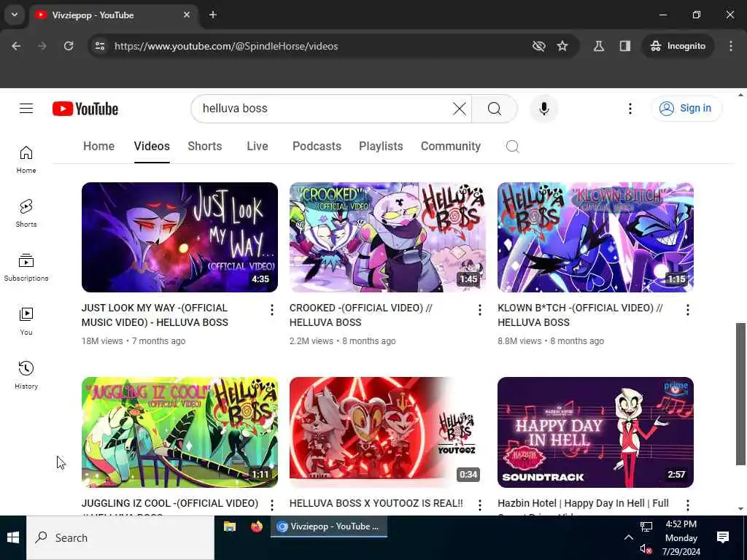Open action menu for Happy Day In Hell
The height and width of the screenshot is (560, 747).
point(687,505)
